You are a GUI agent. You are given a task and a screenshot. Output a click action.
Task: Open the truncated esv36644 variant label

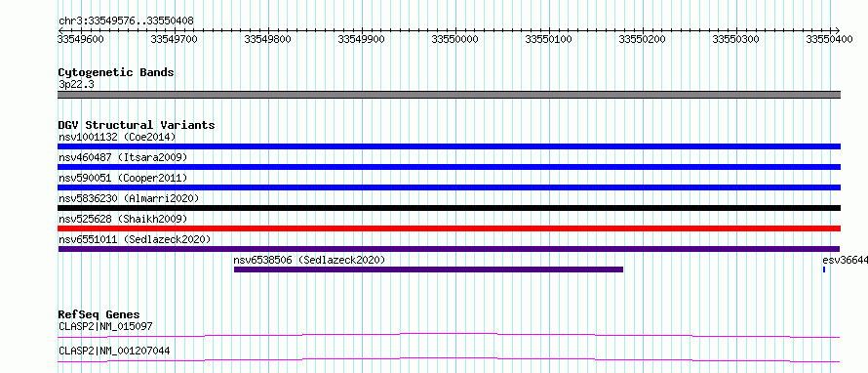[x=845, y=260]
